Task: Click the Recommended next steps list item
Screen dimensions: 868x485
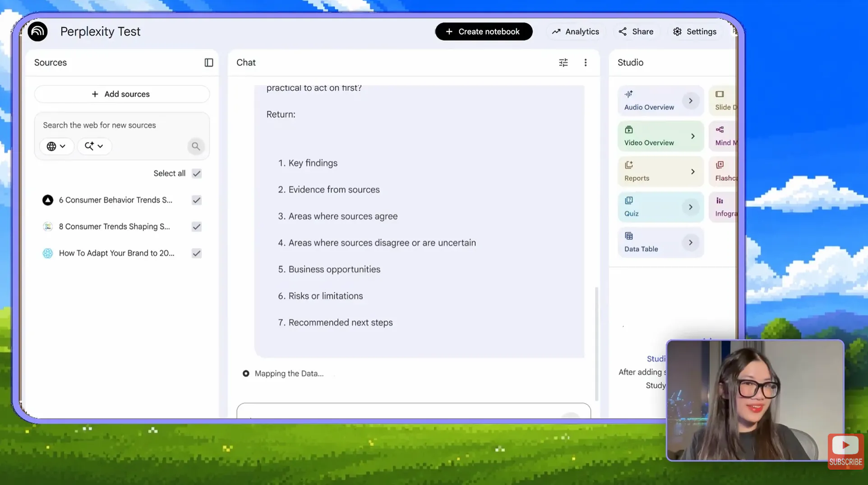Action: pyautogui.click(x=340, y=323)
